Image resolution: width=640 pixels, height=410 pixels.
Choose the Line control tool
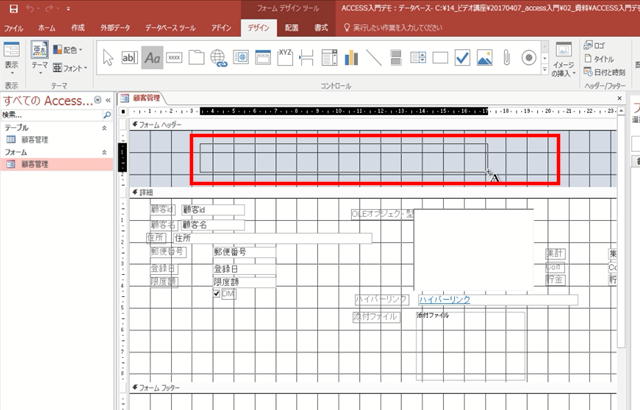(373, 58)
